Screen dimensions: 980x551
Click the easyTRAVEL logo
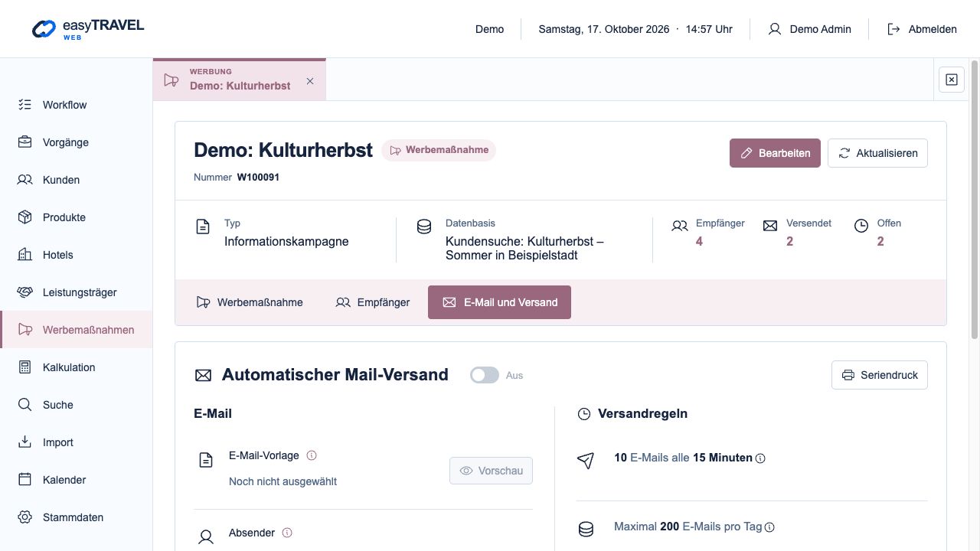pyautogui.click(x=88, y=29)
